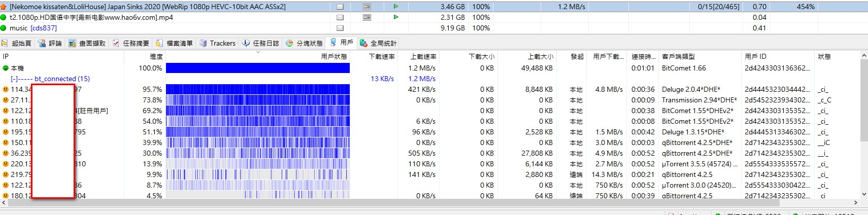Click left arrow of horizontal scrollbar

[4, 202]
